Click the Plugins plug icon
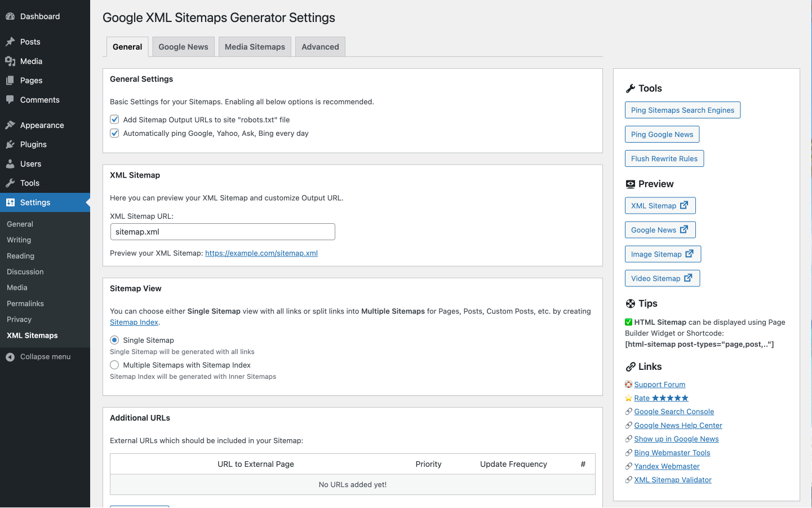 (x=10, y=144)
